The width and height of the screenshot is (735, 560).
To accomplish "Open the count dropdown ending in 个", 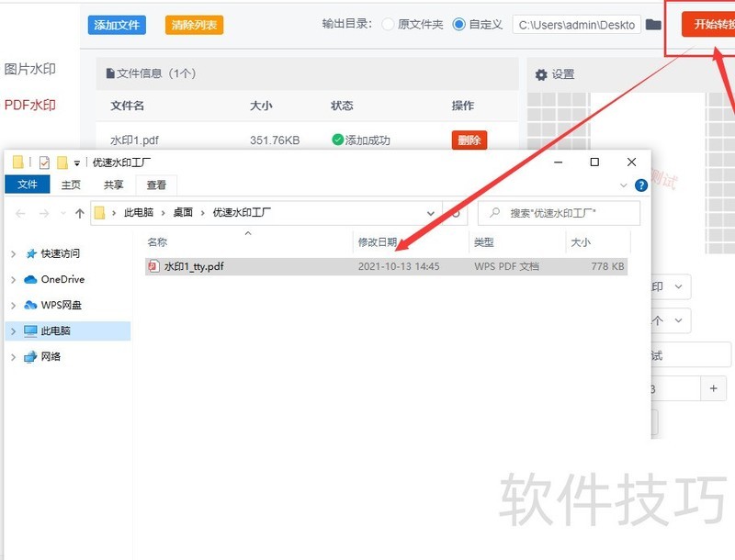I will click(676, 320).
